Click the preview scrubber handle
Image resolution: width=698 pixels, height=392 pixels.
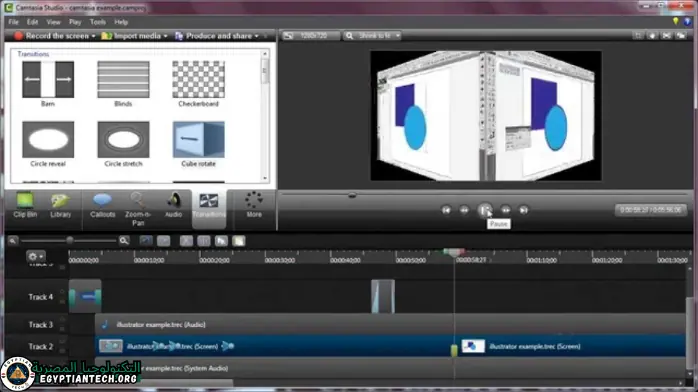(352, 195)
